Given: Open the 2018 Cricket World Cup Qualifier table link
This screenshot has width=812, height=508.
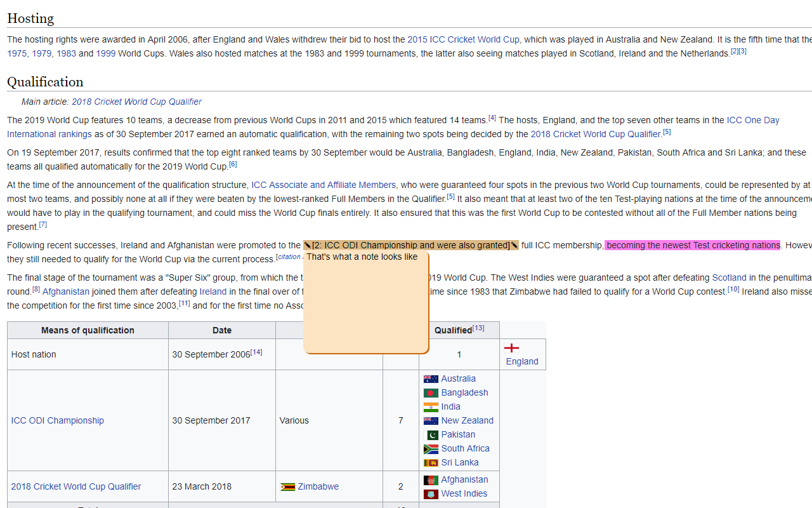Looking at the screenshot, I should [76, 486].
